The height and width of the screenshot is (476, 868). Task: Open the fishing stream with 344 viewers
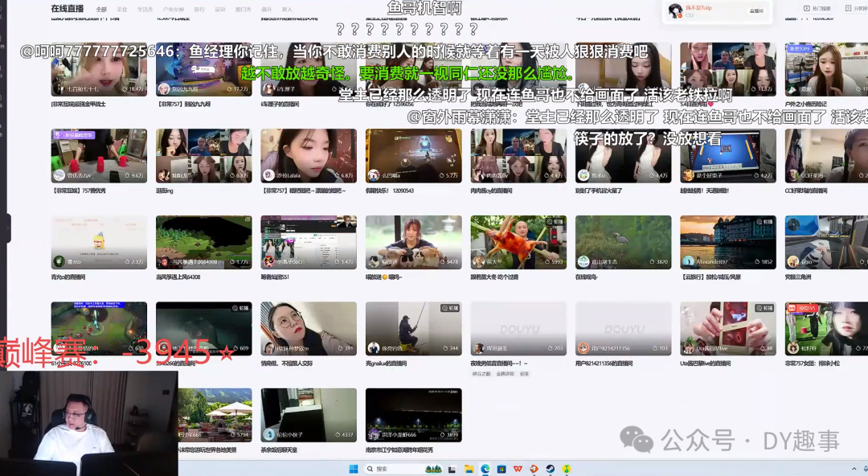tap(414, 329)
